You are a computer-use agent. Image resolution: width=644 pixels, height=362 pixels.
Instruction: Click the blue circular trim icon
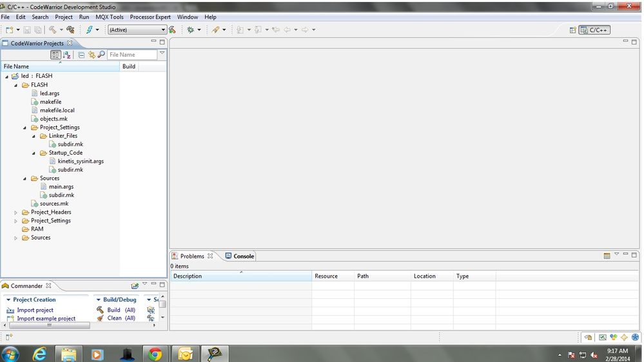[636, 338]
